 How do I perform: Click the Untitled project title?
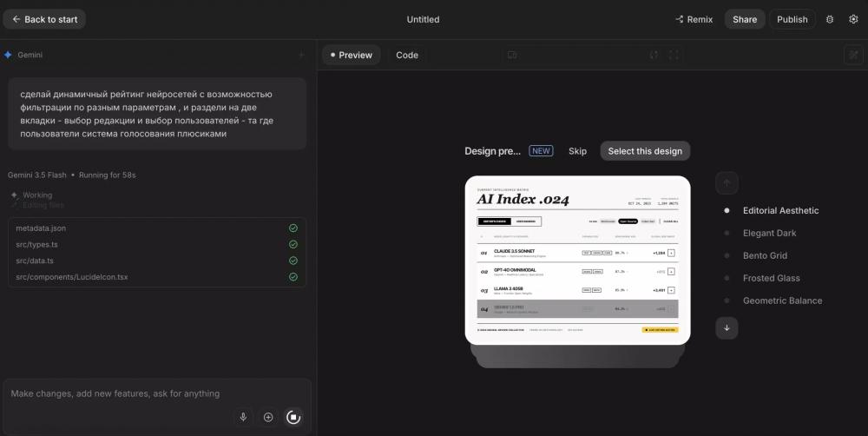click(x=423, y=19)
